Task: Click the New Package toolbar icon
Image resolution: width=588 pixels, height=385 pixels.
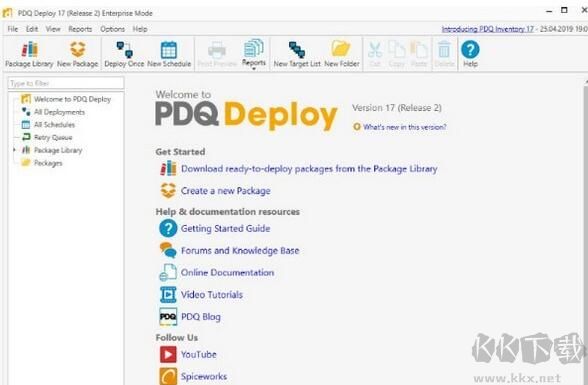Action: (x=78, y=54)
